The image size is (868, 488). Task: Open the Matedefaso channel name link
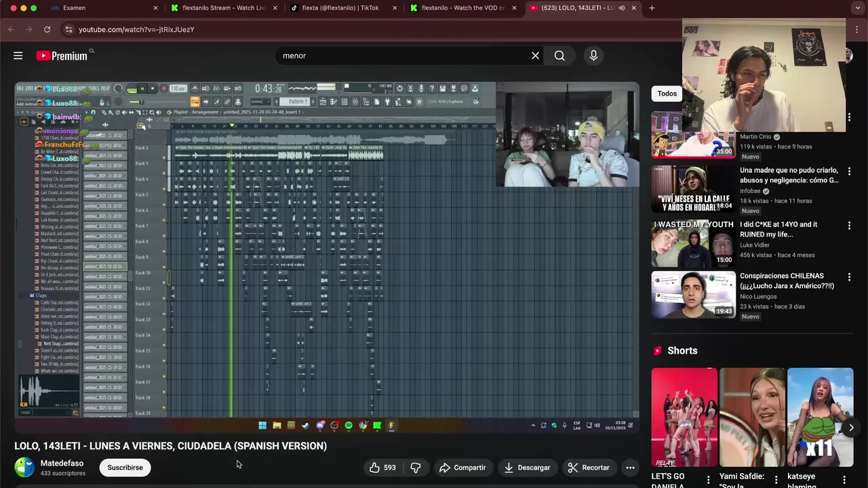tap(62, 464)
